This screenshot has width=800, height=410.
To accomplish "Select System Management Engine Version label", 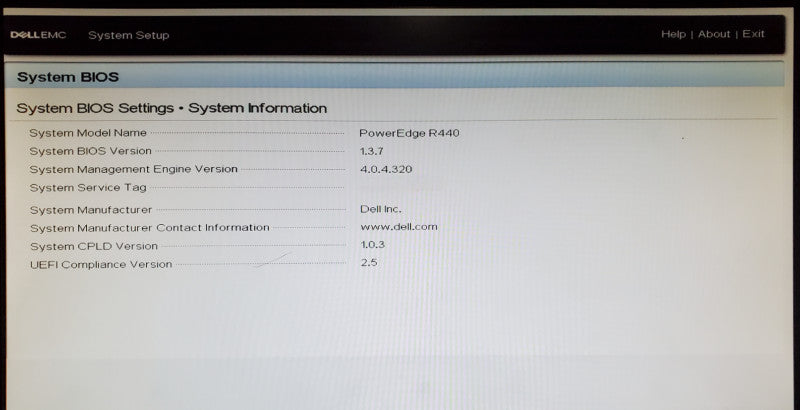I will pos(134,169).
